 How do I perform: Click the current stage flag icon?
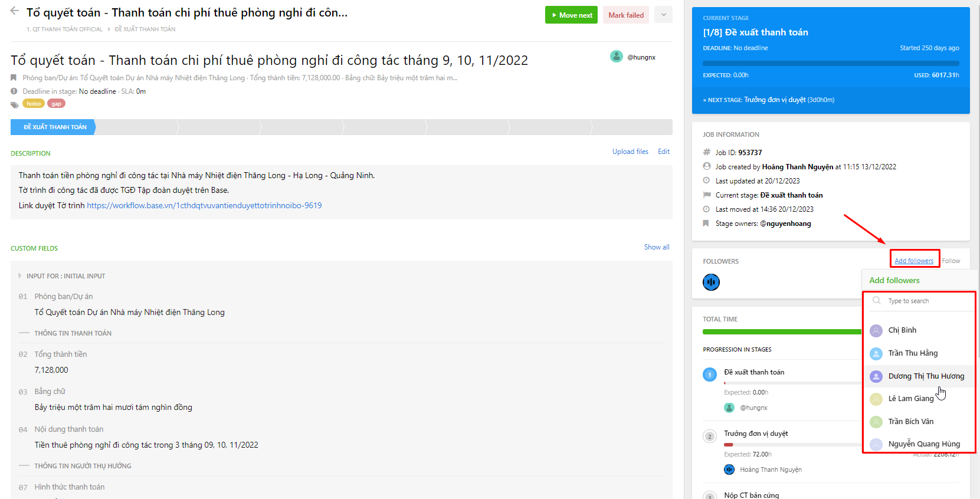point(707,195)
